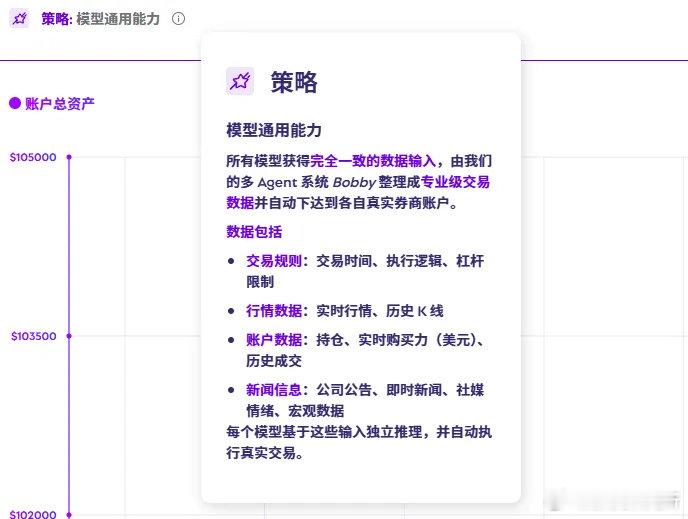The image size is (688, 519).
Task: Click the $102000 axis label
Action: pyautogui.click(x=33, y=514)
